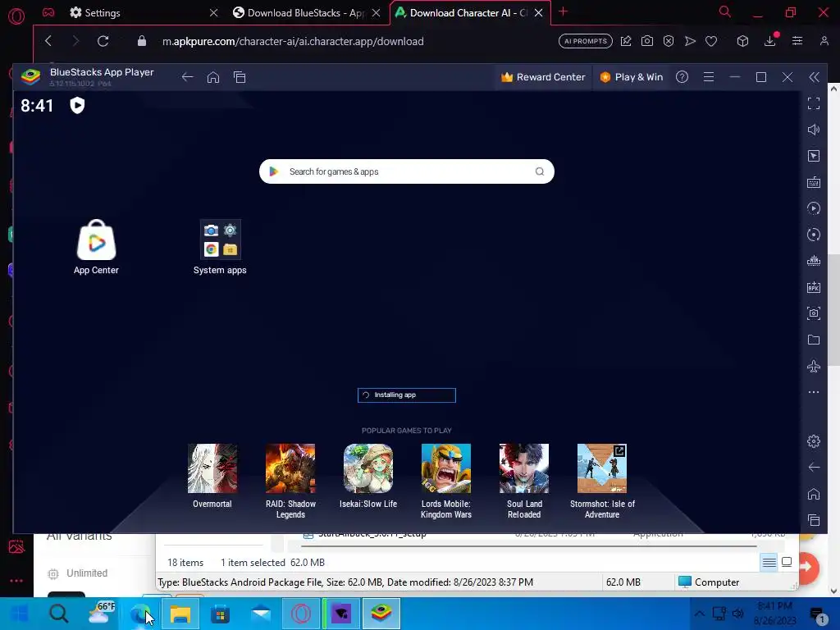Open the browser downloads icon

pyautogui.click(x=769, y=41)
